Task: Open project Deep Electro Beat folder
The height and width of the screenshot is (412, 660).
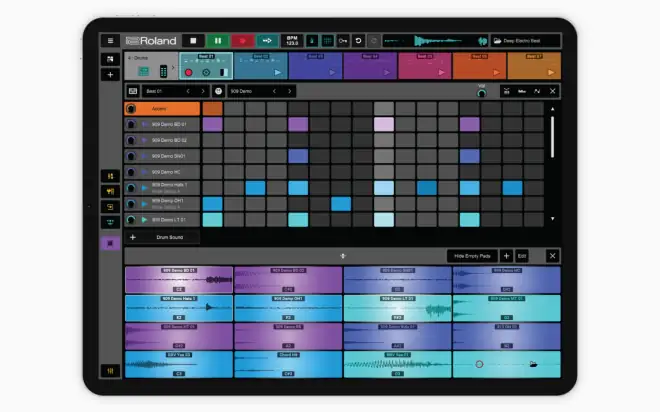Action: [x=526, y=41]
